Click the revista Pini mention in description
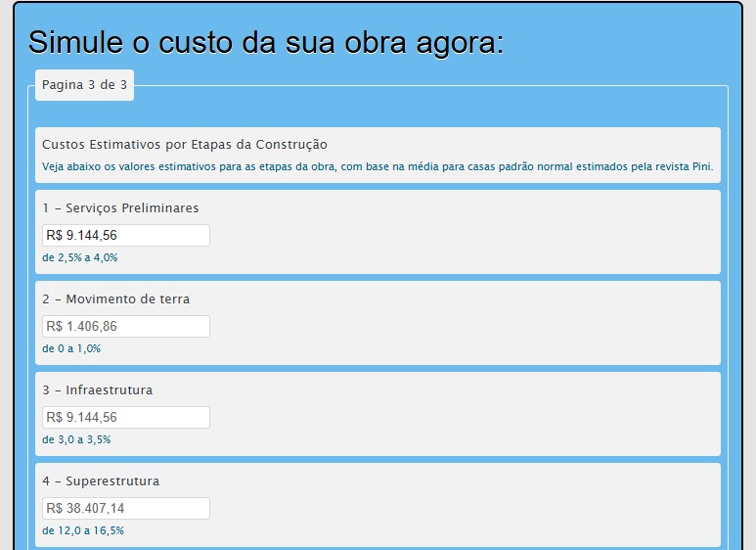The width and height of the screenshot is (756, 550). [684, 166]
